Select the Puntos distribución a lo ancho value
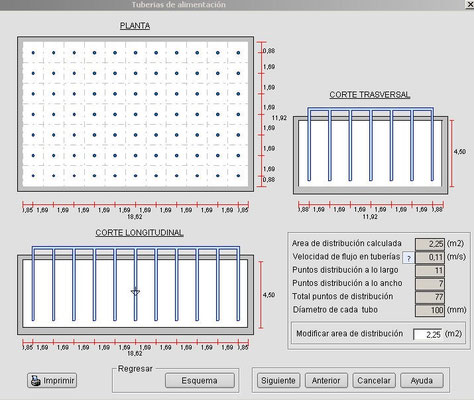The height and width of the screenshot is (400, 474). click(x=430, y=284)
